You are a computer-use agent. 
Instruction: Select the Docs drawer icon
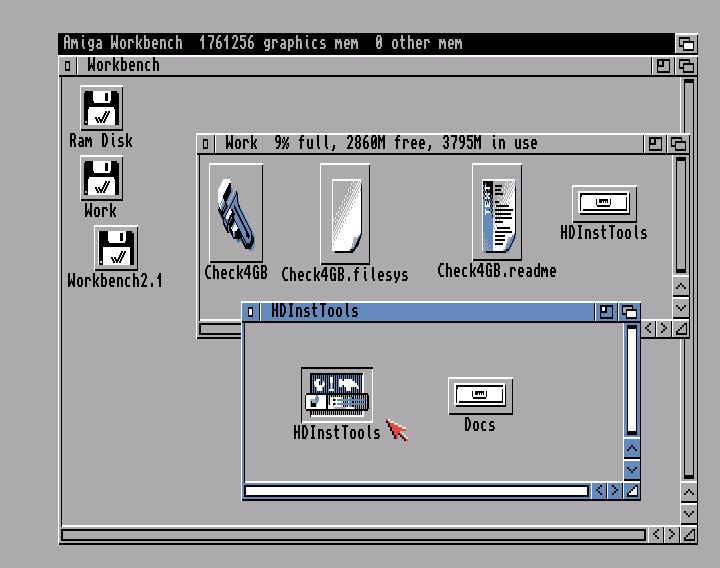pyautogui.click(x=480, y=395)
